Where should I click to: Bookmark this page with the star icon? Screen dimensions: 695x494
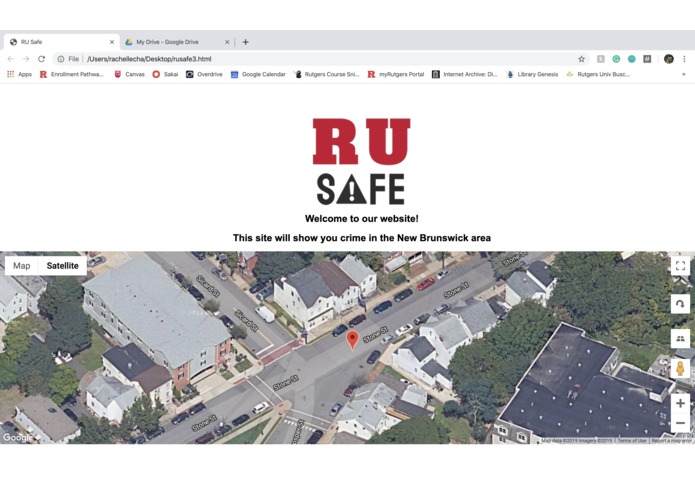tap(581, 59)
